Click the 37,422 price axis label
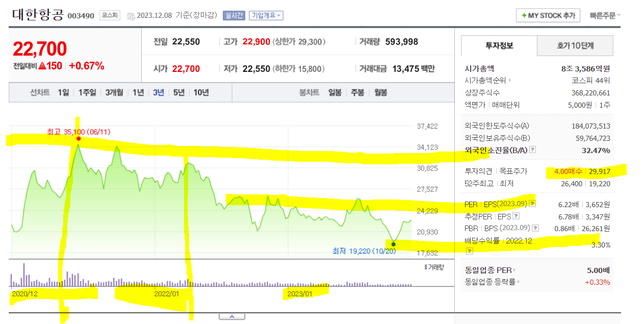Screen dimensions: 644x324 pyautogui.click(x=427, y=126)
